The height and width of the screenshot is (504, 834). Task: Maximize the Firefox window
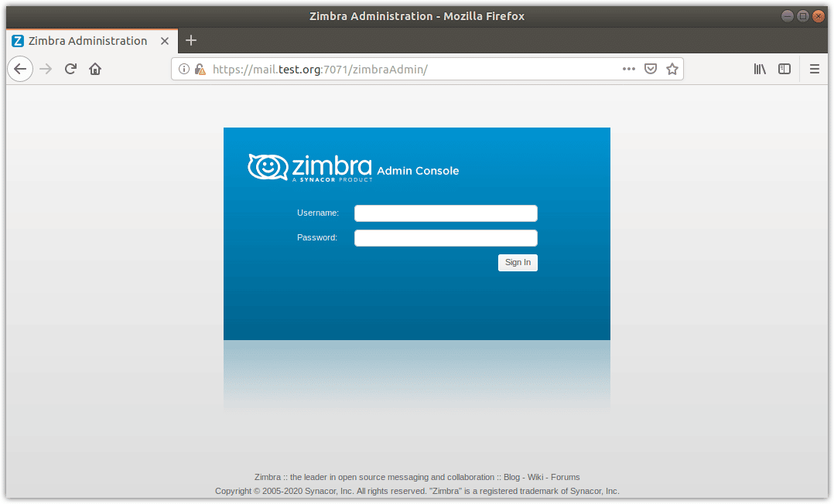(x=802, y=16)
